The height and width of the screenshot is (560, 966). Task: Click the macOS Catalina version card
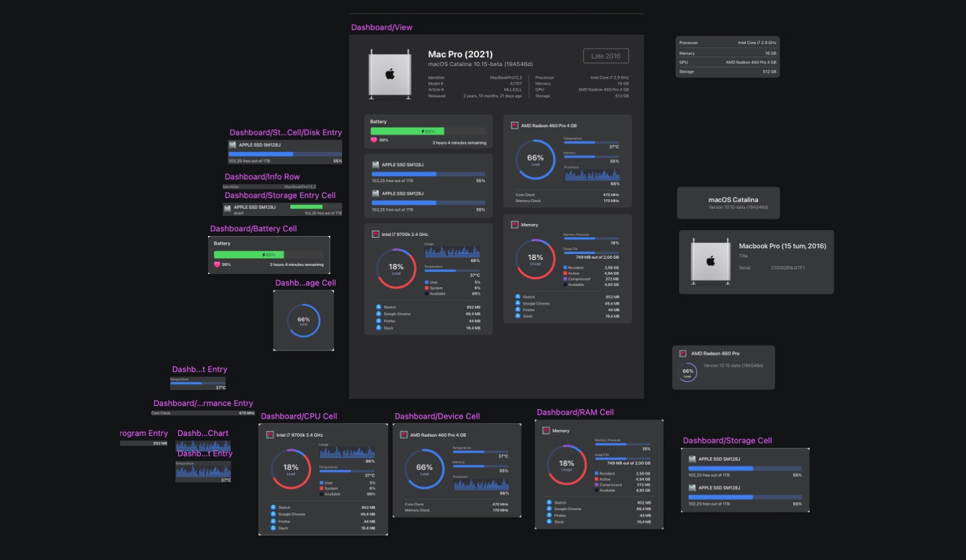coord(729,203)
